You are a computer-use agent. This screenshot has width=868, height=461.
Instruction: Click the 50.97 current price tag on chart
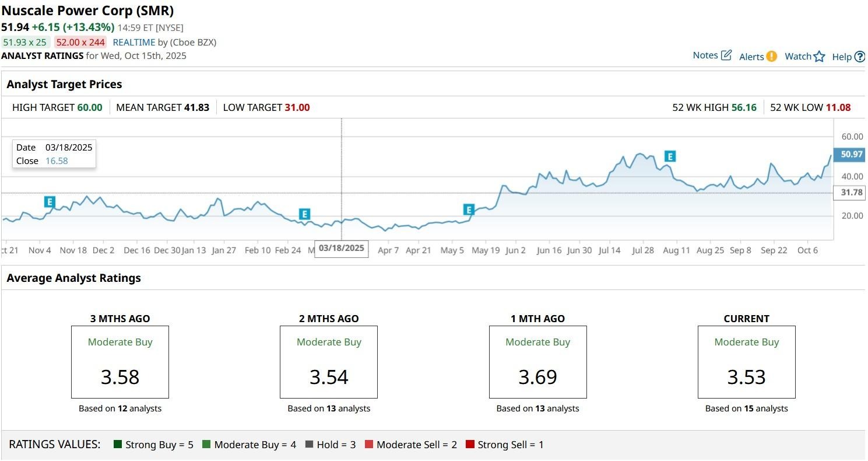pyautogui.click(x=848, y=154)
